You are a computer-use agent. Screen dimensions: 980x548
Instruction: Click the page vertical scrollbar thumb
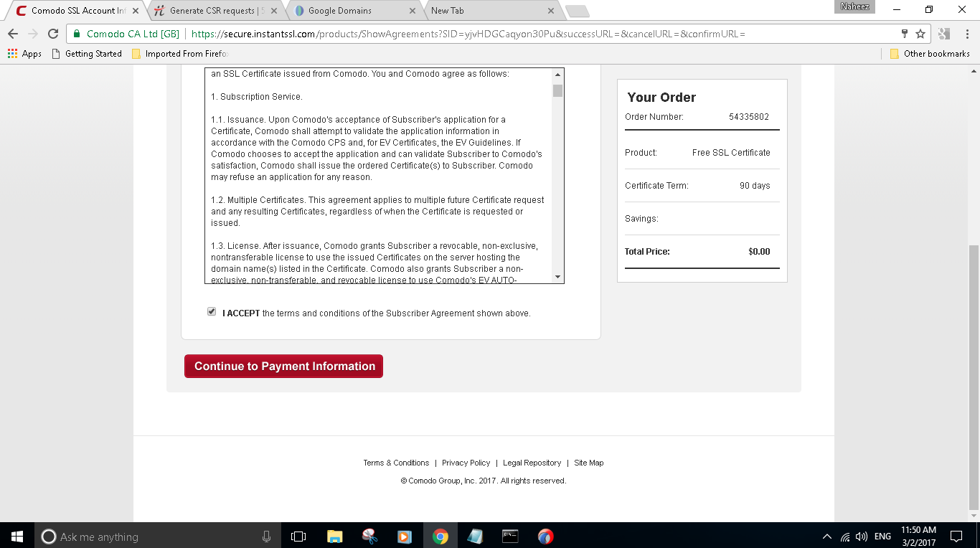click(x=974, y=377)
